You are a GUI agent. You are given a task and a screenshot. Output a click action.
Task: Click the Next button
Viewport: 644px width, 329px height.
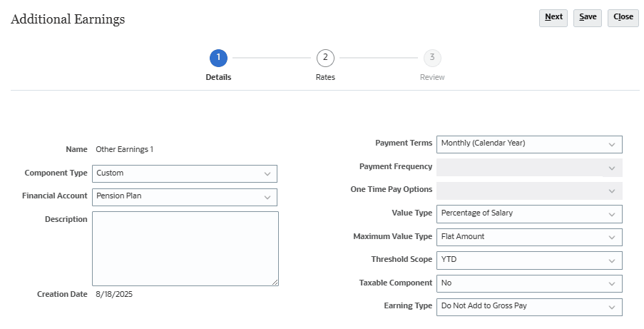coord(553,18)
